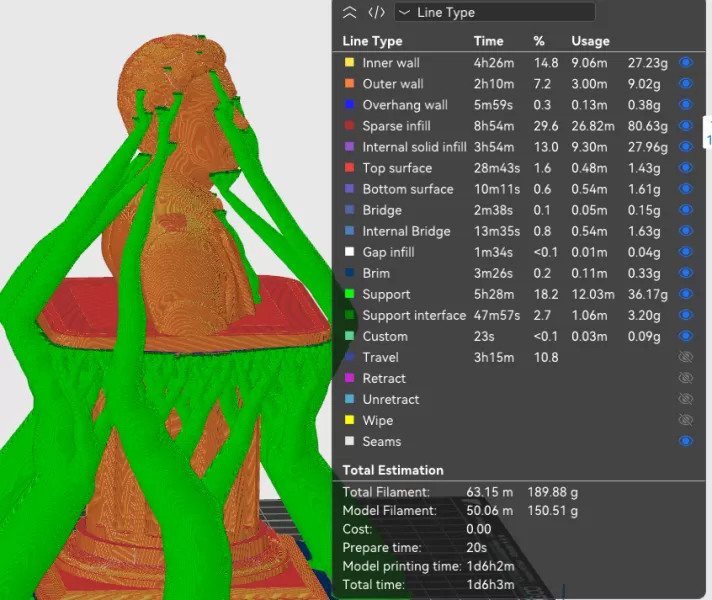The height and width of the screenshot is (600, 712).
Task: Hide Support lines via eye icon
Action: 686,294
